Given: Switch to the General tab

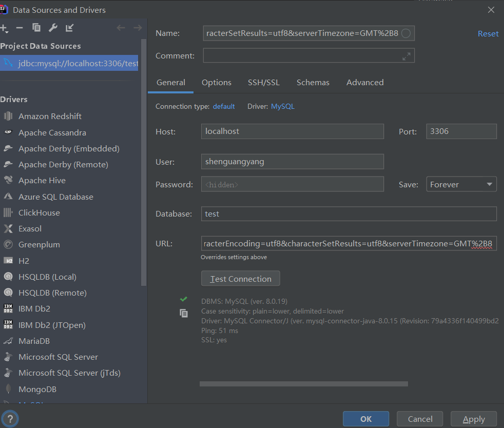Looking at the screenshot, I should 171,83.
